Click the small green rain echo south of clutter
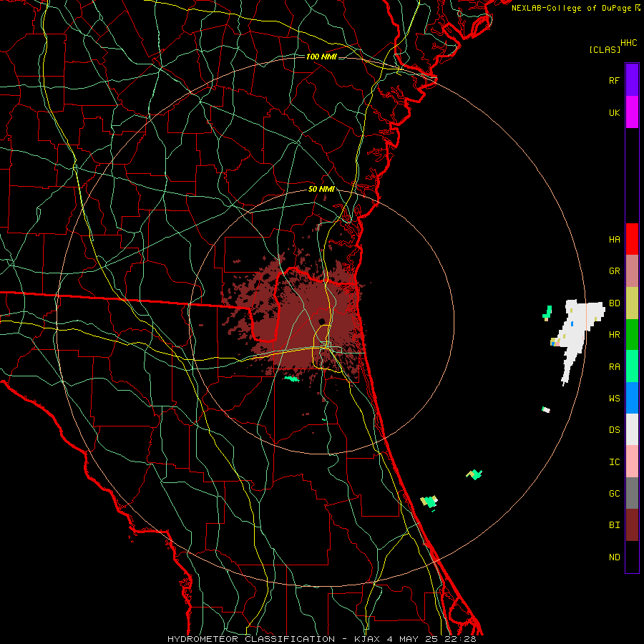 coord(292,379)
